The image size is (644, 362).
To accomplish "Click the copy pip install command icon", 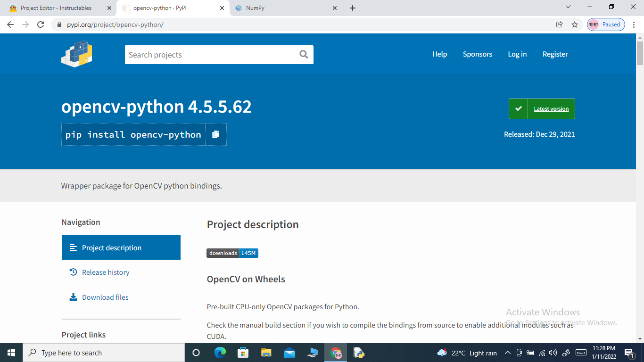I will point(216,134).
